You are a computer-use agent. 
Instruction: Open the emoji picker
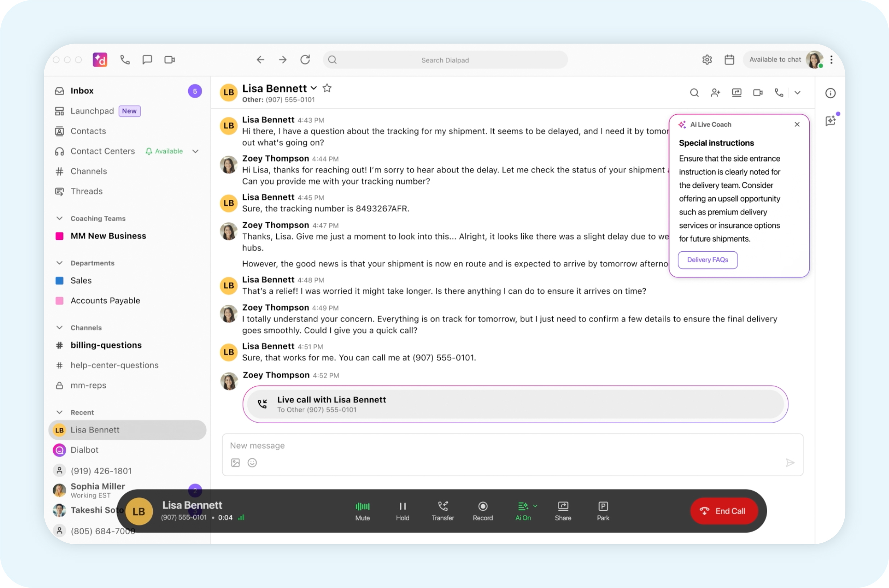click(252, 463)
